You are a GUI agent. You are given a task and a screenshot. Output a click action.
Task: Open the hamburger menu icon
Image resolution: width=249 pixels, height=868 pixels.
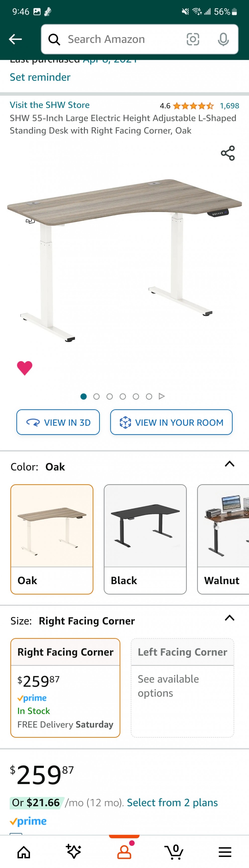point(225,852)
